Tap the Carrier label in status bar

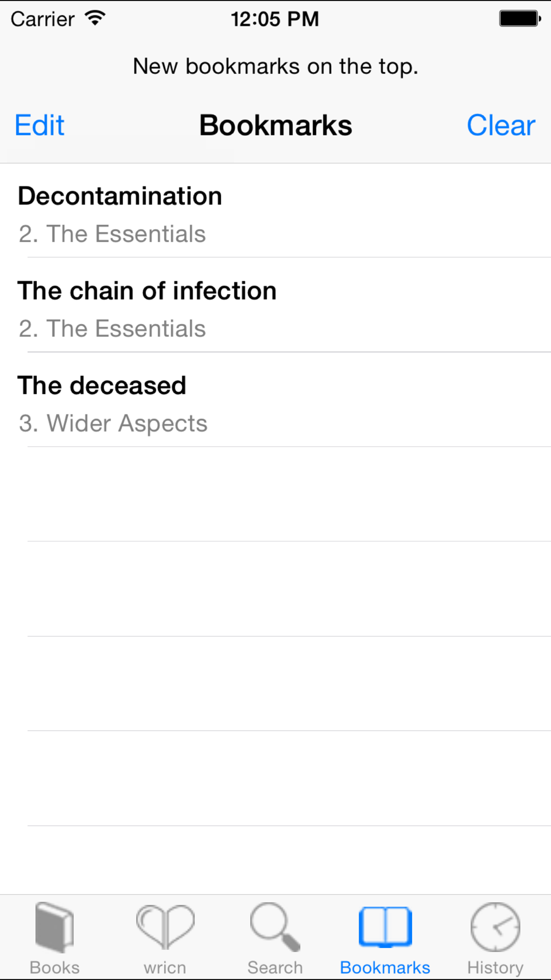(x=42, y=19)
